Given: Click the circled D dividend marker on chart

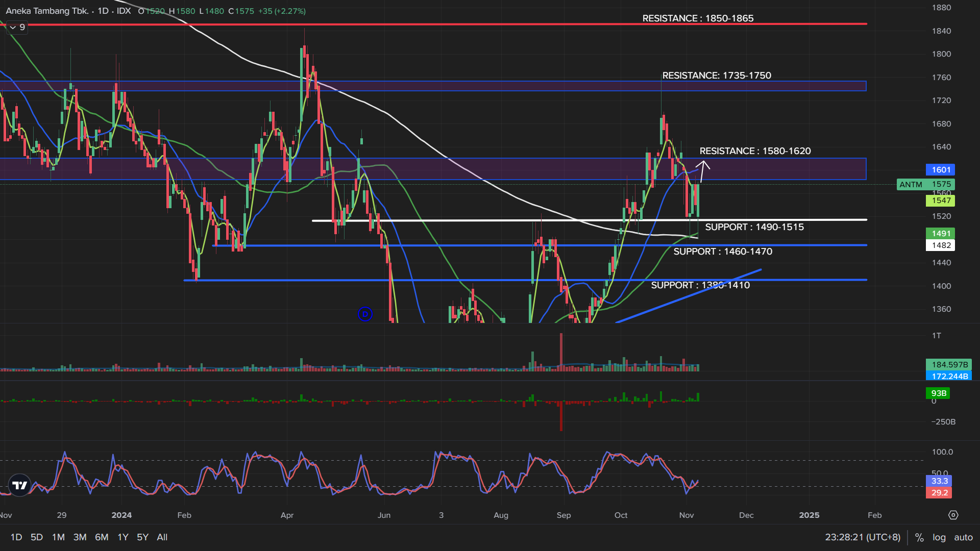Looking at the screenshot, I should [365, 314].
